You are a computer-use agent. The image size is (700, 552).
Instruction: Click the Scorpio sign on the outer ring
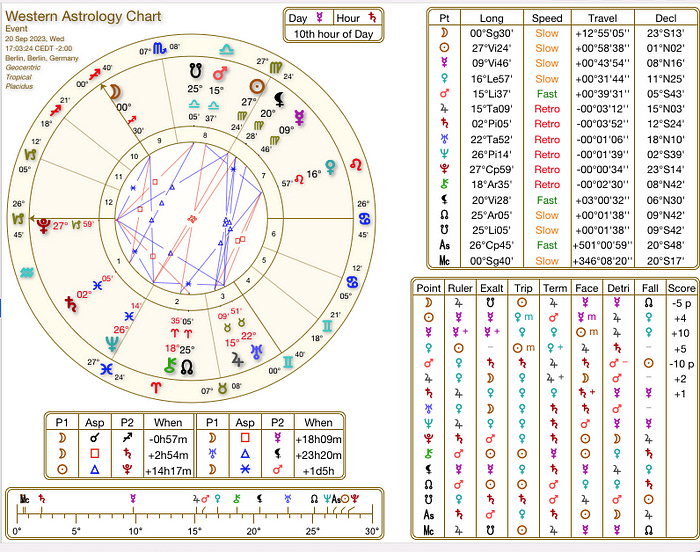coord(159,48)
